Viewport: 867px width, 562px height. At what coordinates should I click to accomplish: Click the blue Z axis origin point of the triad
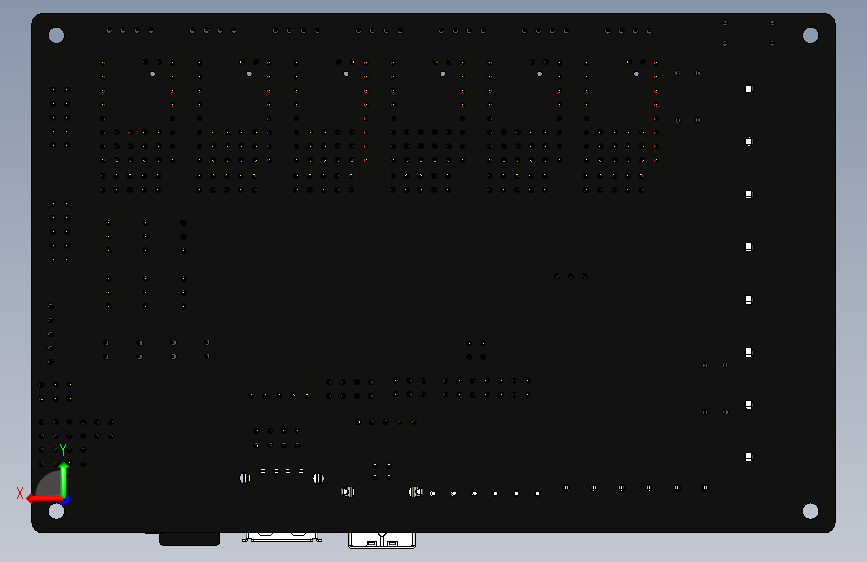pyautogui.click(x=65, y=499)
